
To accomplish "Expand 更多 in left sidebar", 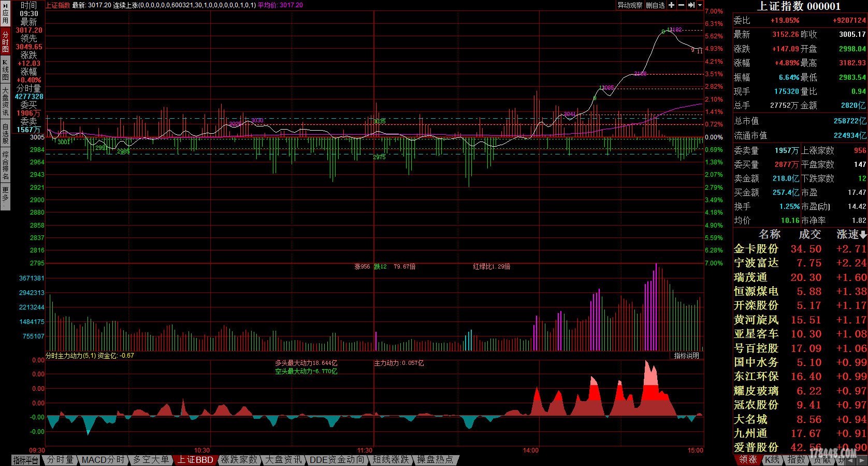I will tap(5, 197).
